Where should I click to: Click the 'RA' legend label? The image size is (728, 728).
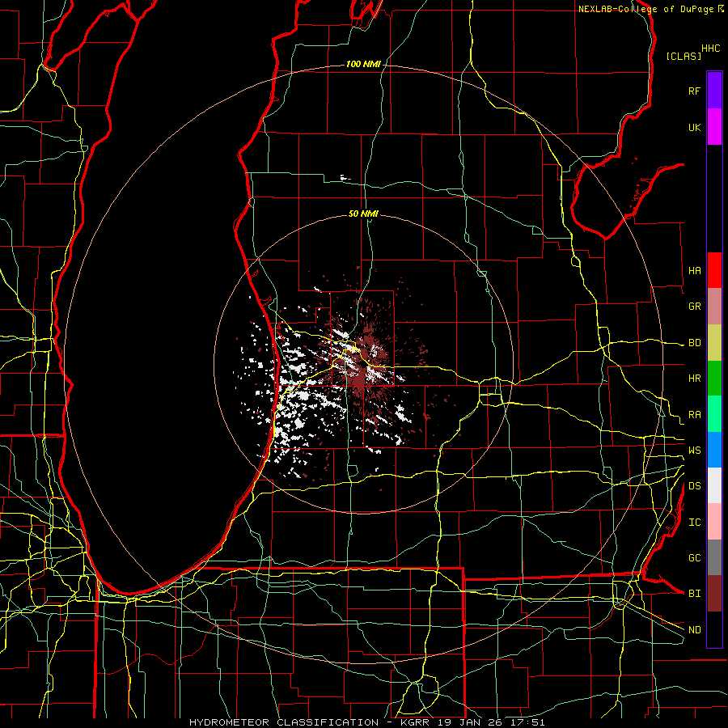click(x=694, y=415)
